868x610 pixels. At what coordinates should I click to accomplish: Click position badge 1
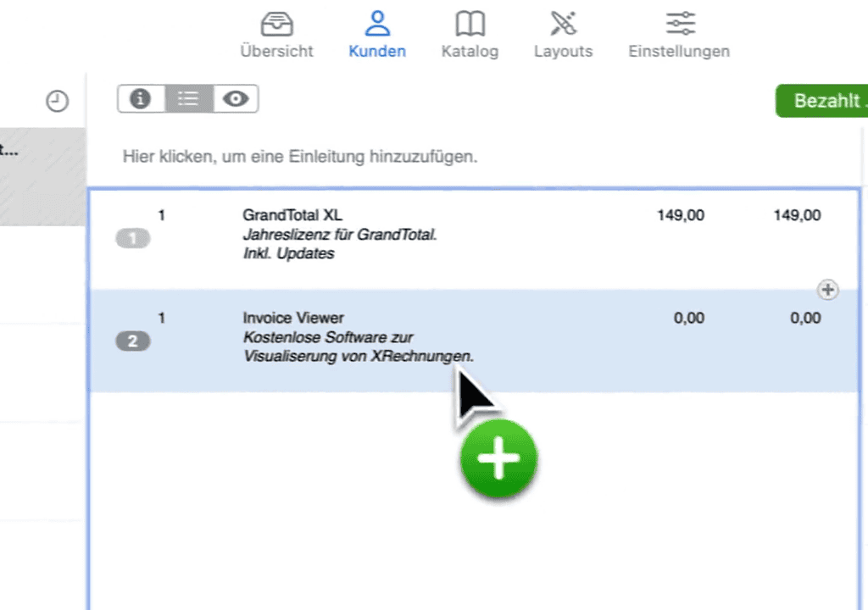tap(132, 239)
